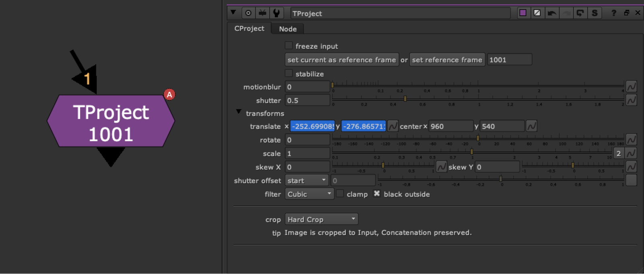Image resolution: width=644 pixels, height=274 pixels.
Task: Click the black and white gl color icon
Action: (x=537, y=13)
